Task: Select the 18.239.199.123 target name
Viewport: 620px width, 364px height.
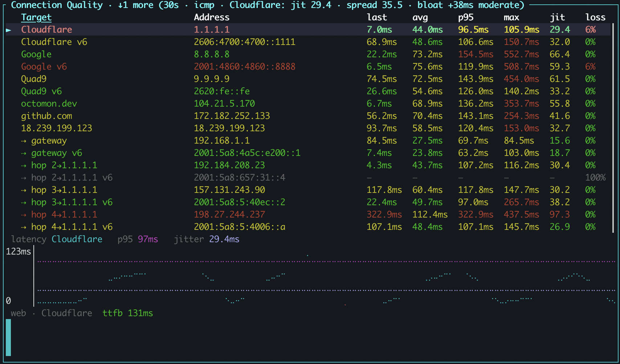Action: [57, 128]
